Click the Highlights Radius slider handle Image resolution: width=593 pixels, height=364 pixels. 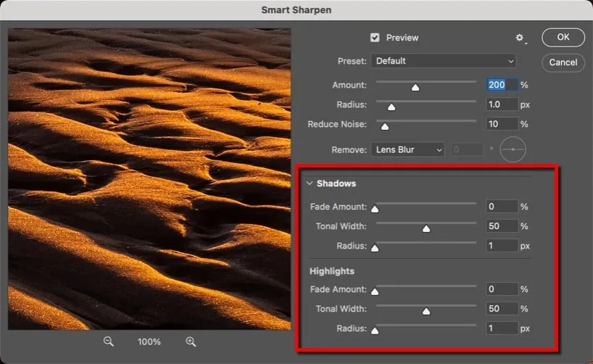tap(375, 331)
